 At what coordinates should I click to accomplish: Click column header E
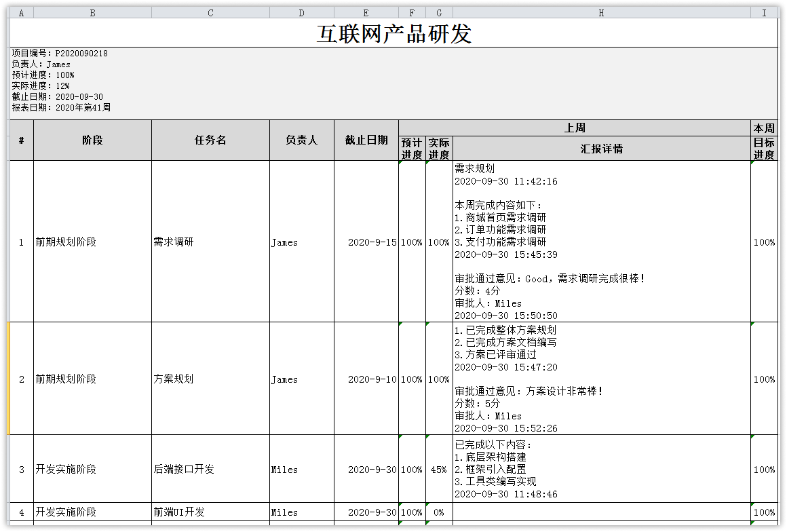[366, 13]
